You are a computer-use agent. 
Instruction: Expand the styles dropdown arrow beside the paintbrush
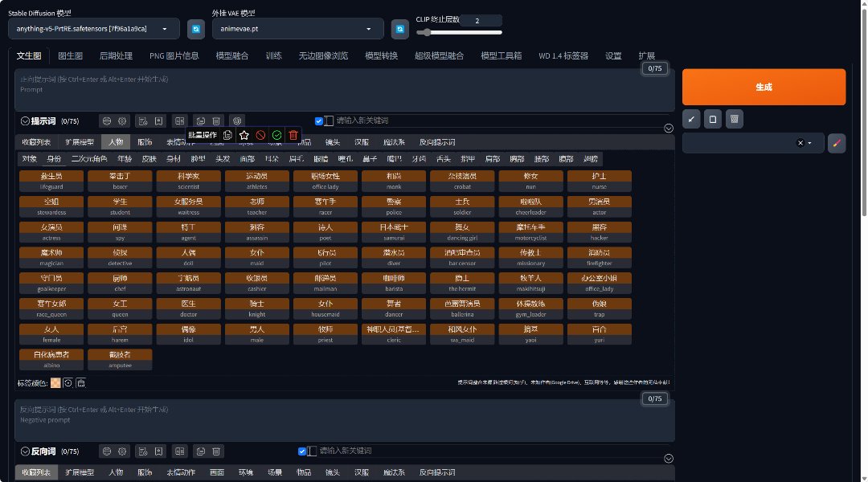pos(809,143)
